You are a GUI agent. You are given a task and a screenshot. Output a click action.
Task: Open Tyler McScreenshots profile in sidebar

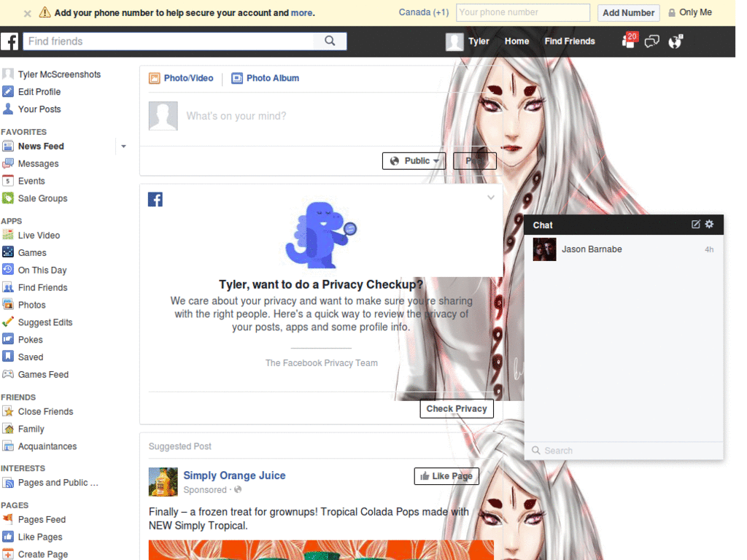click(x=59, y=74)
